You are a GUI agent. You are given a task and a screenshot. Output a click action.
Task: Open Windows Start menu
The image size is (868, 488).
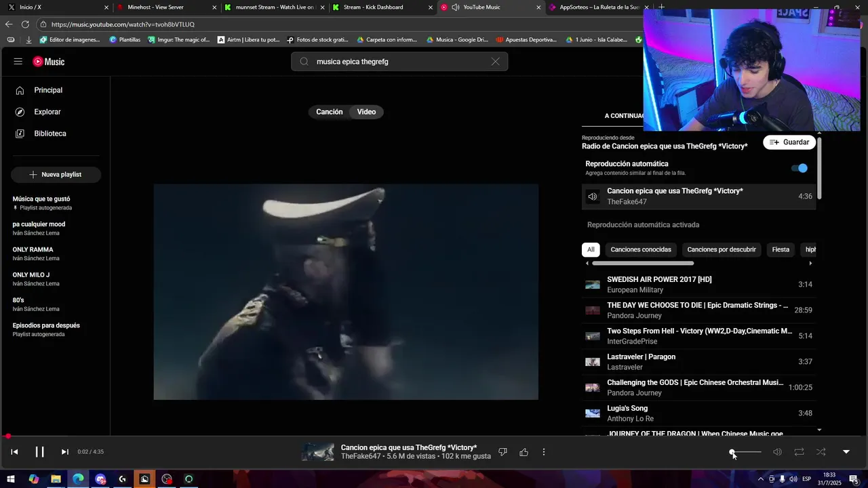pyautogui.click(x=11, y=479)
